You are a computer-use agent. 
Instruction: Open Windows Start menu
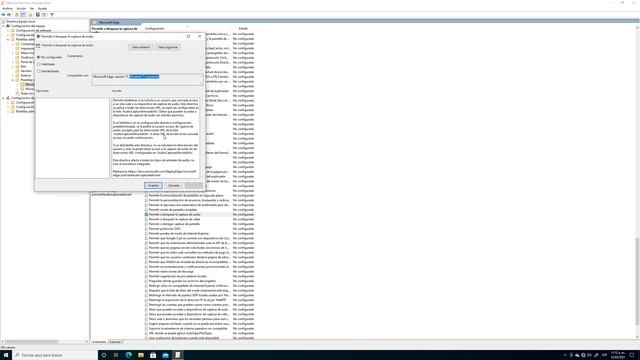(6, 355)
